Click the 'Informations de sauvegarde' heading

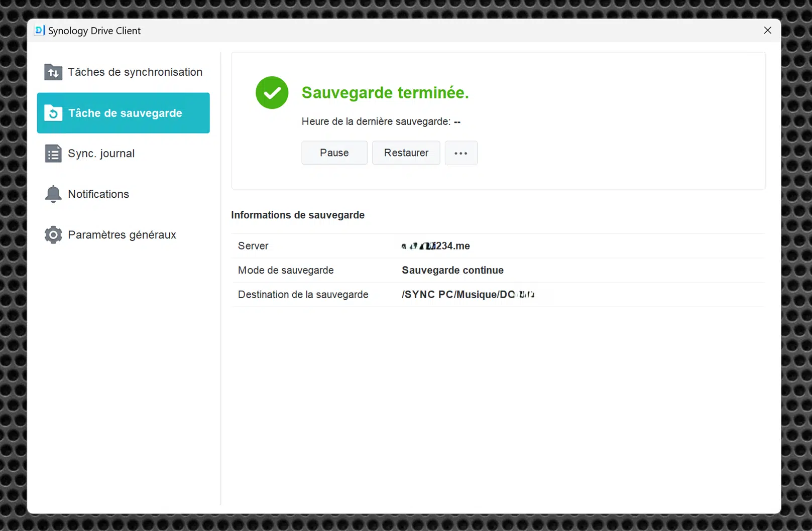(298, 215)
